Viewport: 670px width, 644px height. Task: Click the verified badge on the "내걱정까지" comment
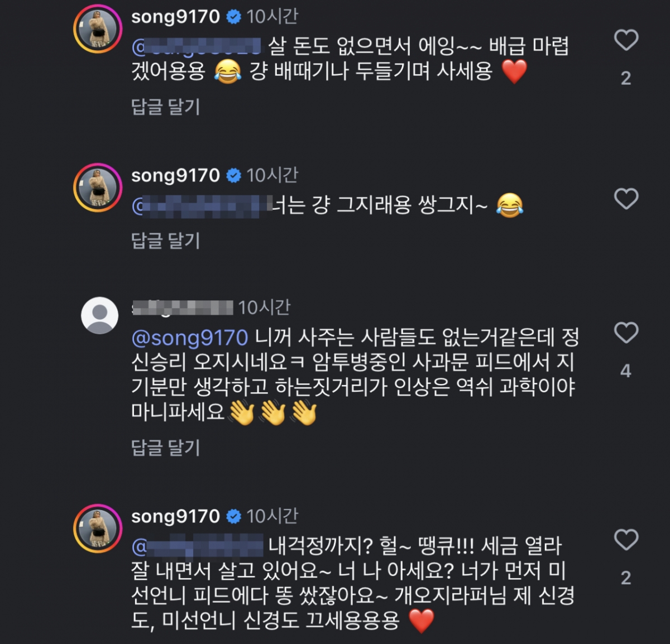click(233, 517)
